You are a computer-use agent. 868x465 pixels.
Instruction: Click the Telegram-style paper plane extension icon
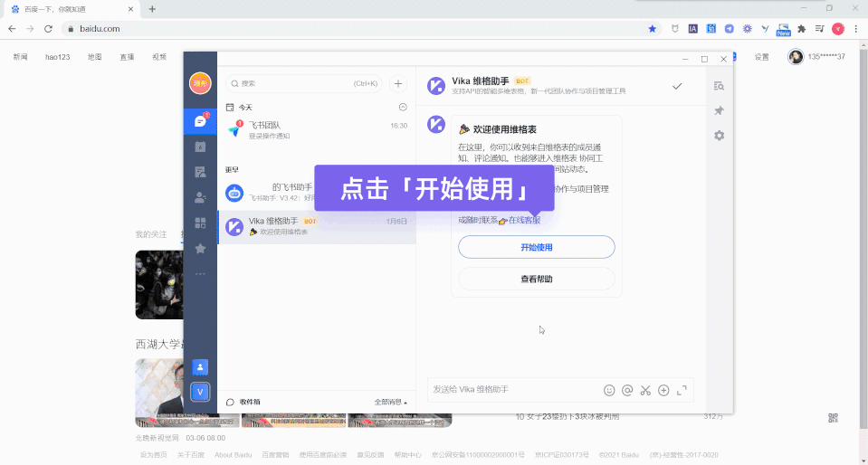[x=729, y=29]
